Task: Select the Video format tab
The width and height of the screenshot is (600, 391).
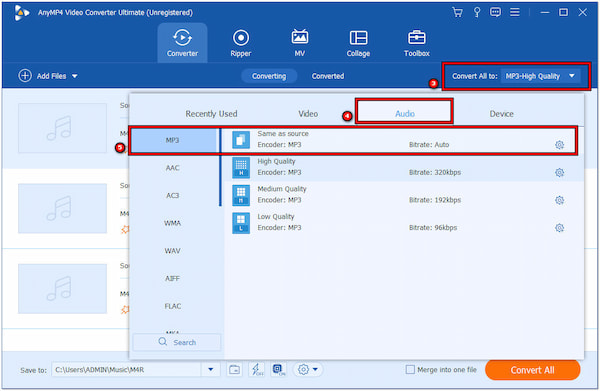Action: pos(308,114)
